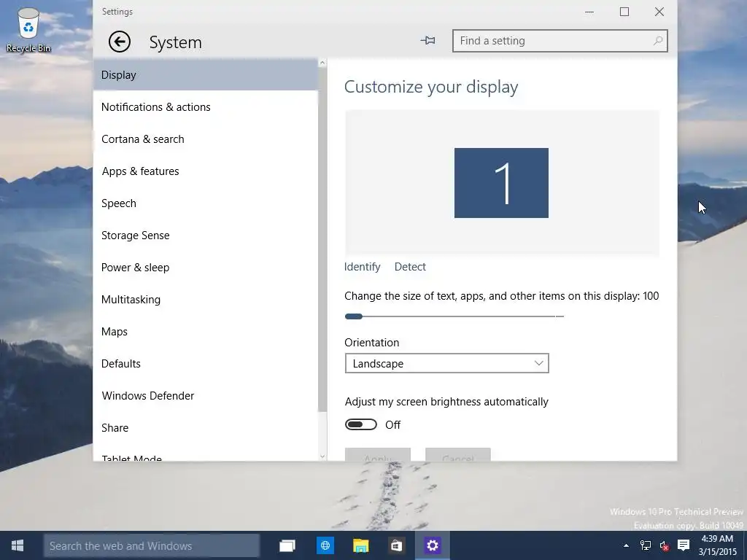This screenshot has height=560, width=747.
Task: Open the Recycle Bin desktop icon
Action: coord(28,30)
